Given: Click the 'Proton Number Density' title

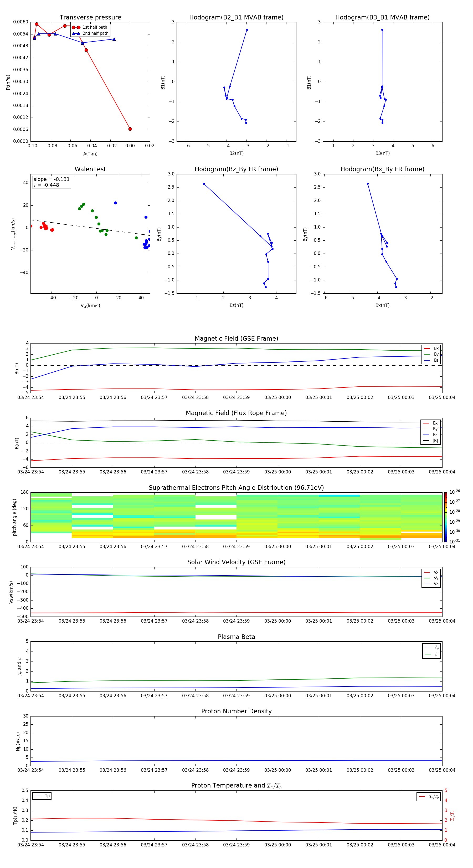Looking at the screenshot, I should [x=236, y=711].
